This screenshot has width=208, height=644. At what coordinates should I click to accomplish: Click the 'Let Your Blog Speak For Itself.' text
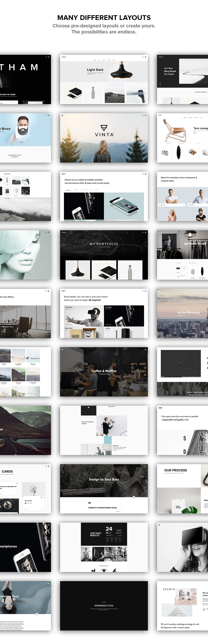(x=170, y=71)
